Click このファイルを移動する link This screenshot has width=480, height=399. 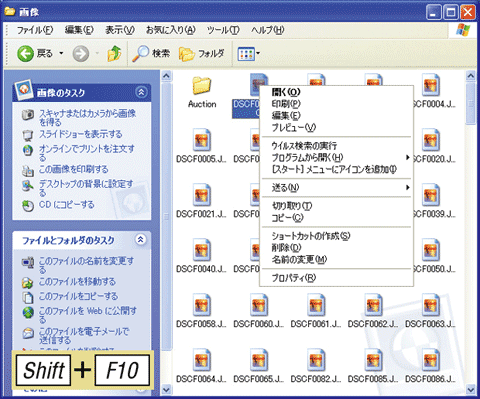point(77,282)
